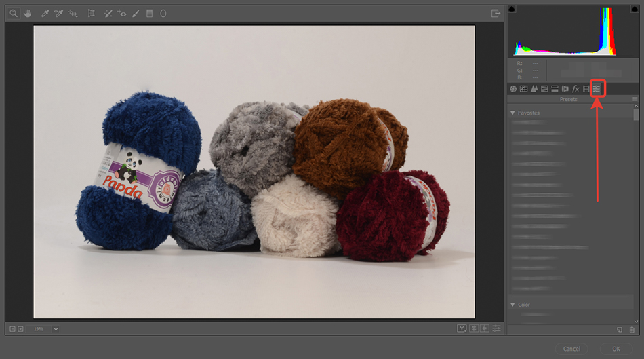Select the Adjustment Brush tool

[136, 13]
